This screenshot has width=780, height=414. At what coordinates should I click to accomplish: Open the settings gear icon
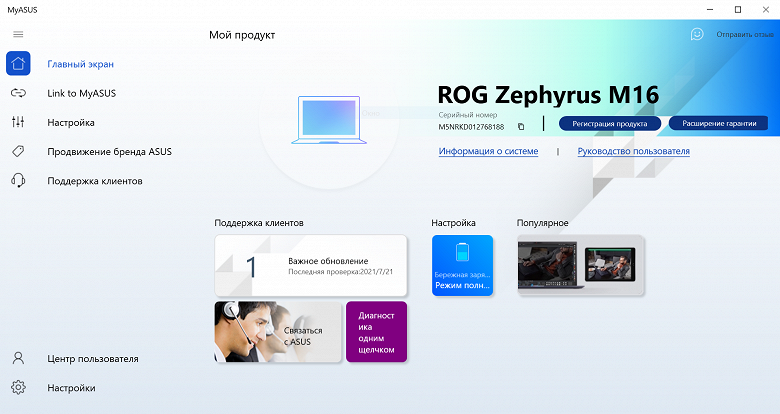pos(18,387)
